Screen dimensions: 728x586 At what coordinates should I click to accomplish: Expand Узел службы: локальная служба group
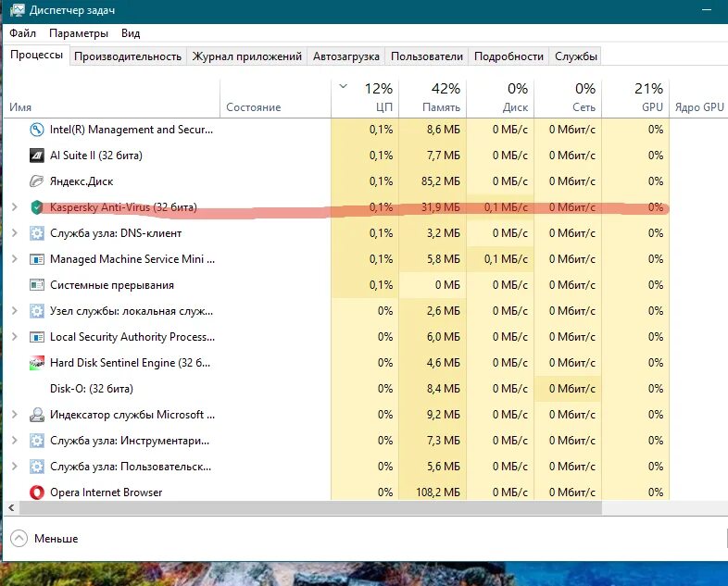coord(15,311)
